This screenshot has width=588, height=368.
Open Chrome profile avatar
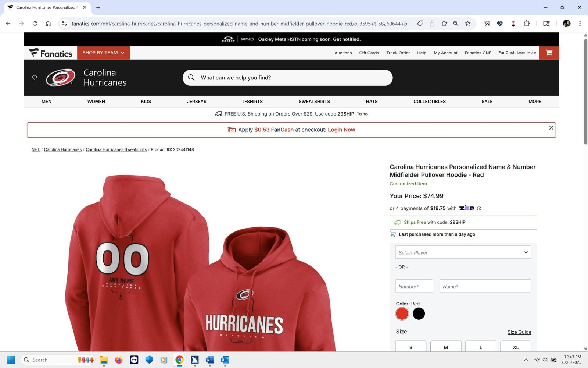click(567, 24)
